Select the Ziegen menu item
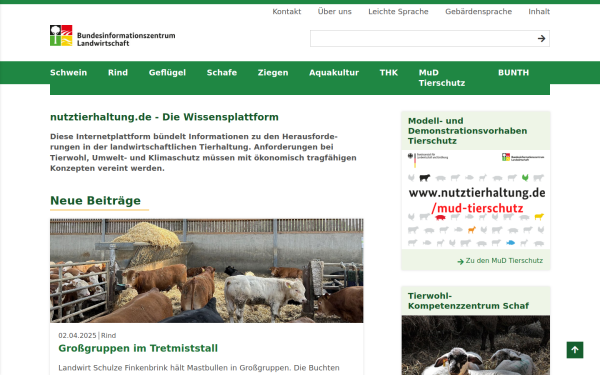The height and width of the screenshot is (375, 600). (273, 73)
